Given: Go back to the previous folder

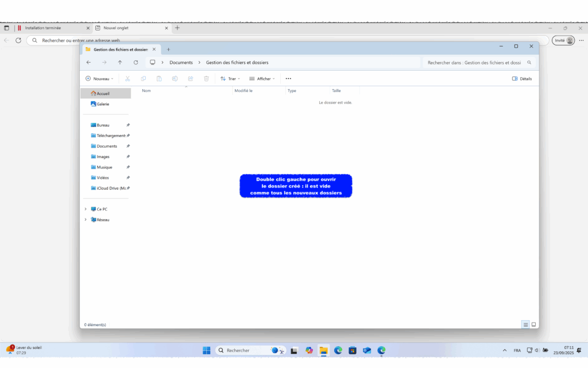Looking at the screenshot, I should 88,62.
